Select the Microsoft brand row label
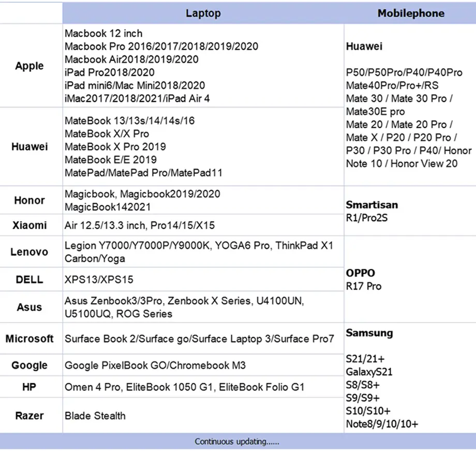The height and width of the screenshot is (451, 476). (29, 339)
